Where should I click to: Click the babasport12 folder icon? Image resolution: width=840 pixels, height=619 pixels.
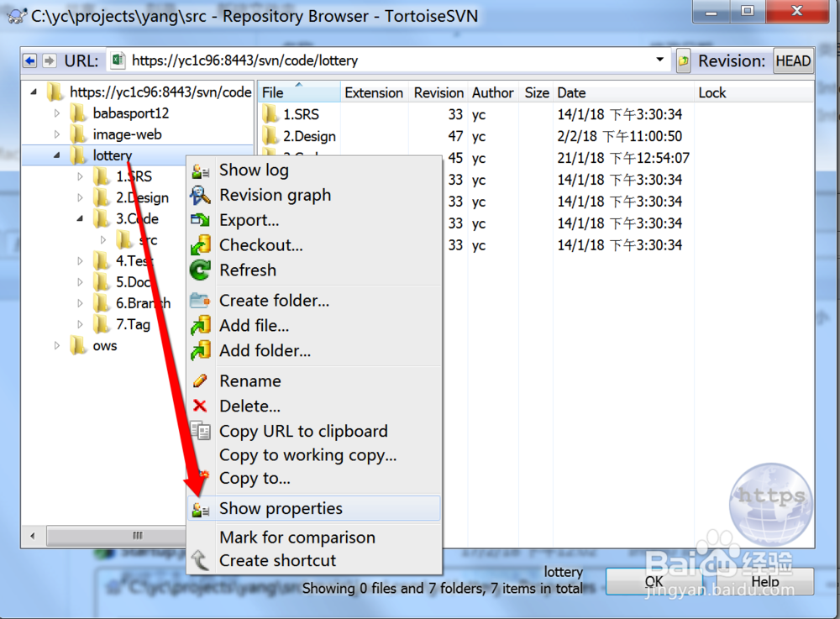pyautogui.click(x=79, y=113)
